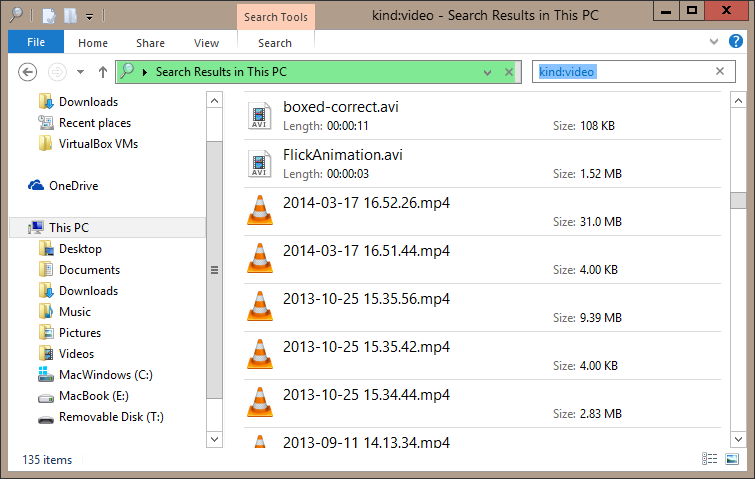This screenshot has width=755, height=479.
Task: Click the Music folder icon
Action: coord(46,311)
